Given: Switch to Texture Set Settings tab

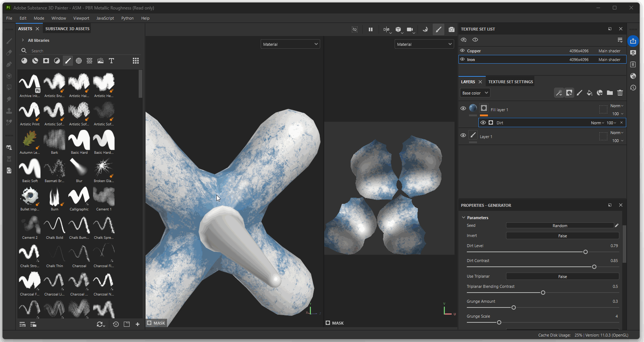Looking at the screenshot, I should 510,82.
